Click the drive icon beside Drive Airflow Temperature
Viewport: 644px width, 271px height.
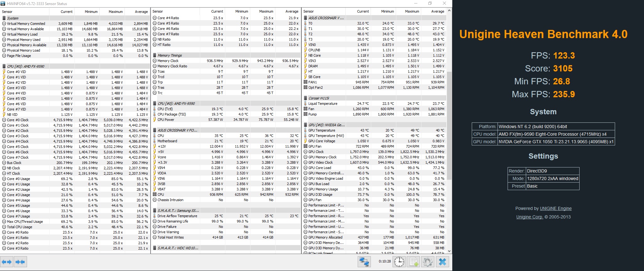point(155,216)
